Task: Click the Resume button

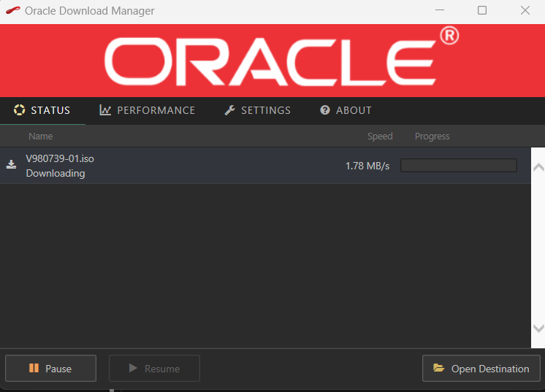Action: tap(154, 369)
